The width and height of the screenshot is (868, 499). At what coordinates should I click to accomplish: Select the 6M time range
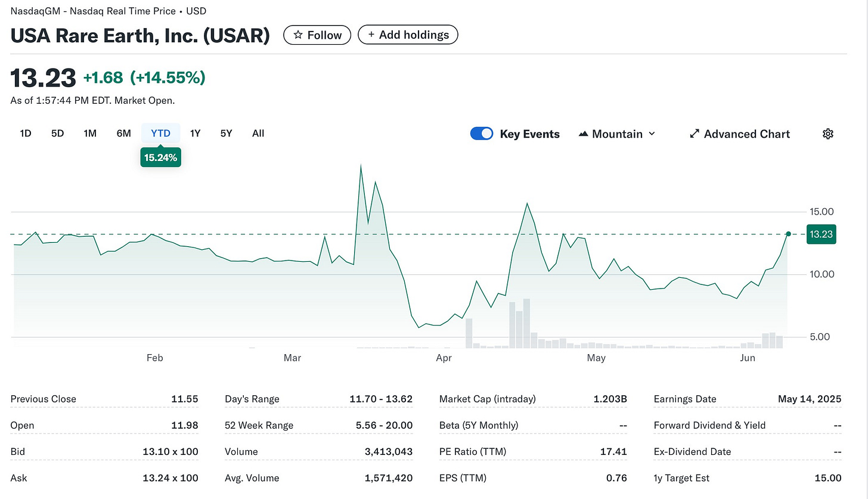(123, 134)
